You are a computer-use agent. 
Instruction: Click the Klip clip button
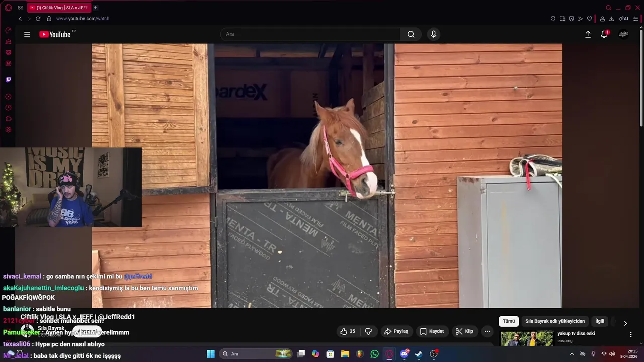pos(464,331)
